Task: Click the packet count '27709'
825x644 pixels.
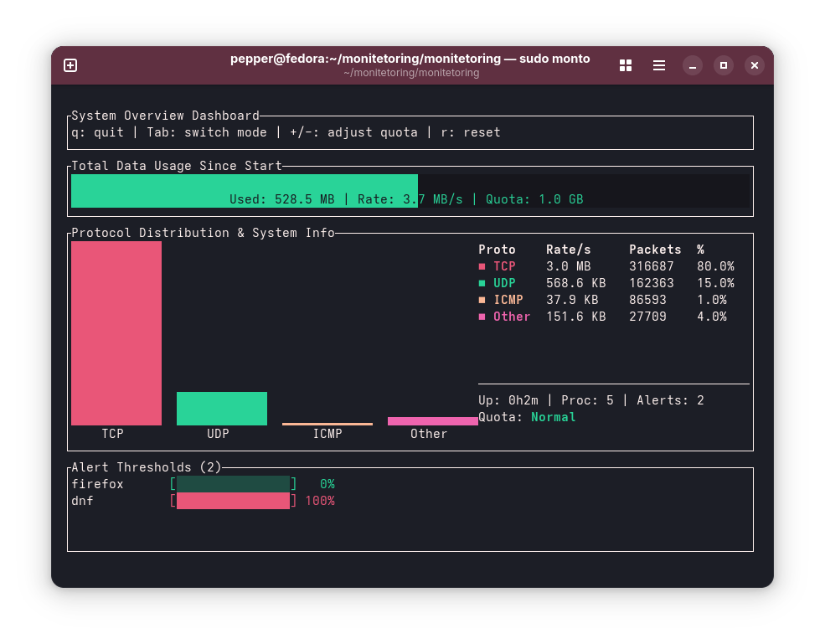Action: (x=647, y=317)
